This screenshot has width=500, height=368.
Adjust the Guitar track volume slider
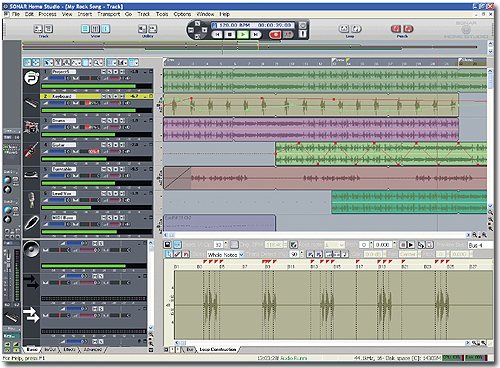tap(57, 151)
